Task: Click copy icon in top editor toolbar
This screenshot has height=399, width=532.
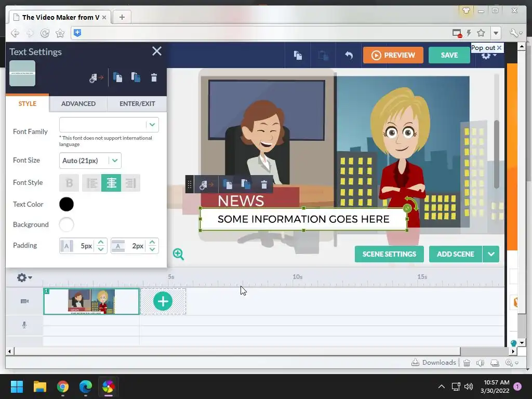Action: click(298, 55)
